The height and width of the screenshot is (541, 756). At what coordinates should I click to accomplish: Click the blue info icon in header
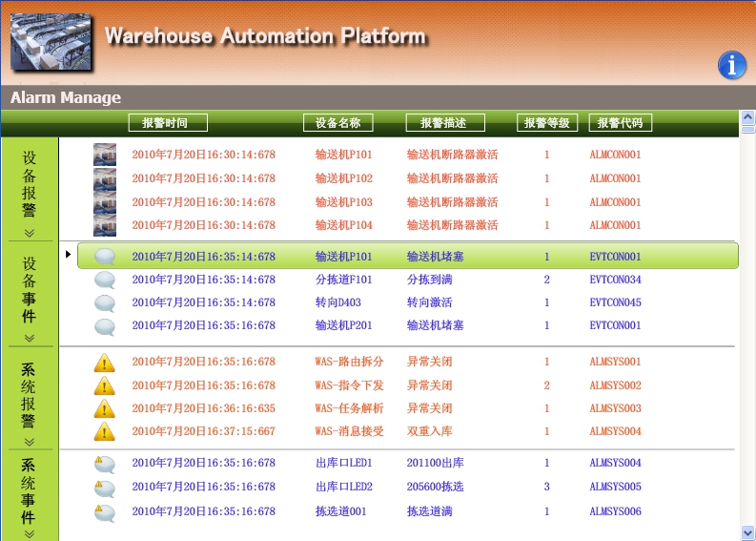tap(731, 65)
